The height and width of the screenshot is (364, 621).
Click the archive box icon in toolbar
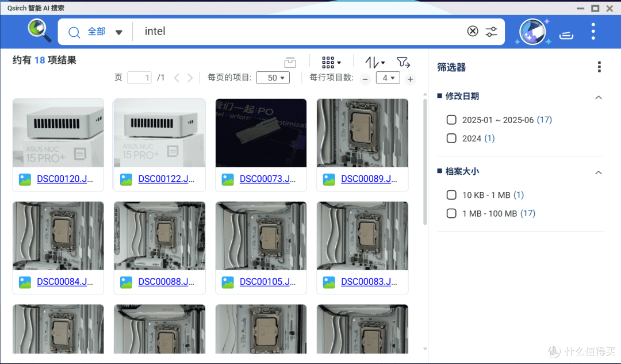[x=290, y=62]
